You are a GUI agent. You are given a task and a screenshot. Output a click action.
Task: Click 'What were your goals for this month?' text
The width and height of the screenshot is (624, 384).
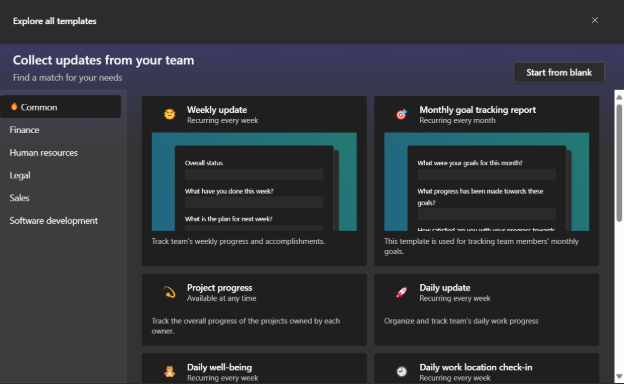470,163
